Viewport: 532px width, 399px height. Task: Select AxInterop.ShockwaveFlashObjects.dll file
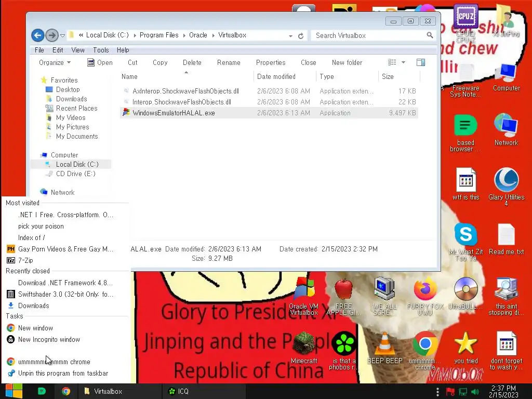click(269, 91)
